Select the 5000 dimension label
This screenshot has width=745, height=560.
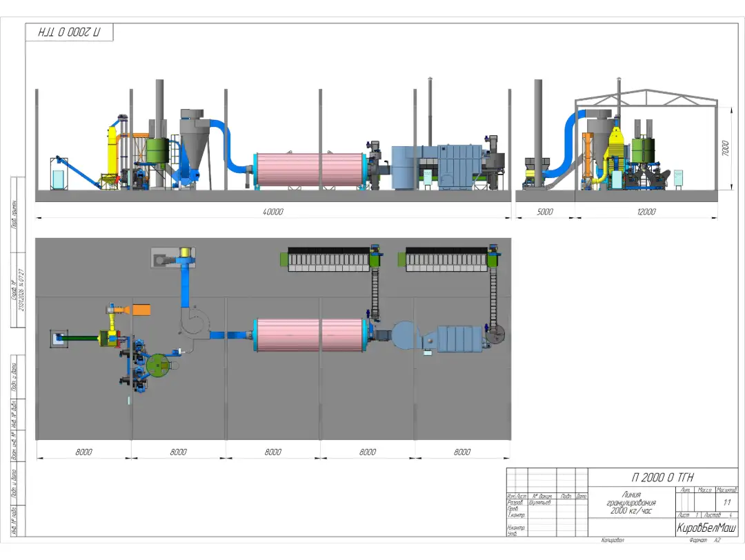pos(545,212)
